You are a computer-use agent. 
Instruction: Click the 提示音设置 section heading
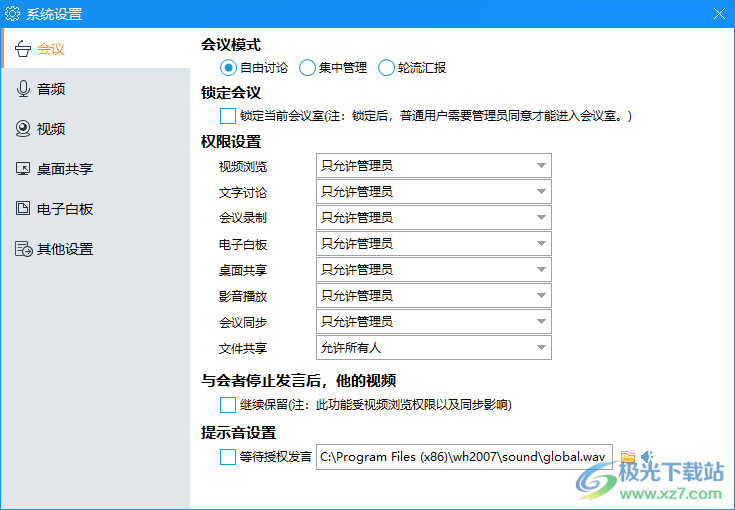pyautogui.click(x=238, y=432)
